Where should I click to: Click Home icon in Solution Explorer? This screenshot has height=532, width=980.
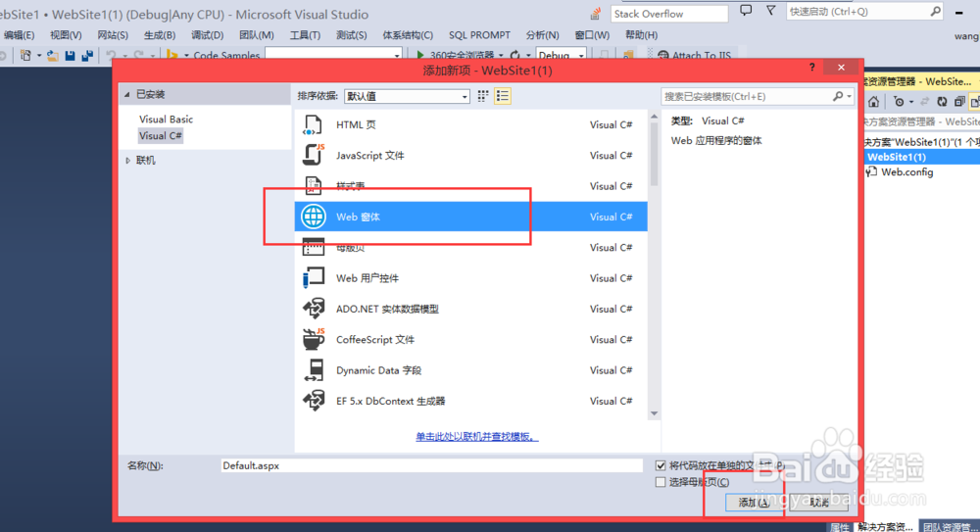(873, 102)
